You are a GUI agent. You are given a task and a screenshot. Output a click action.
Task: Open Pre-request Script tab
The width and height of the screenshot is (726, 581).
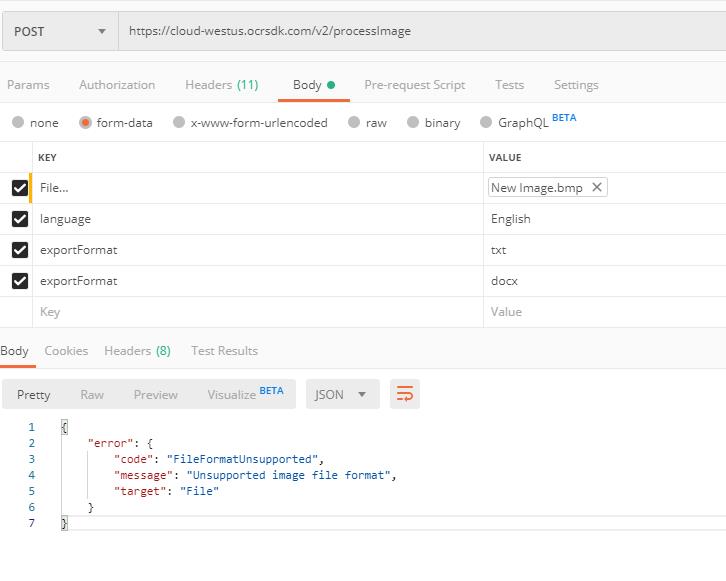(x=414, y=85)
